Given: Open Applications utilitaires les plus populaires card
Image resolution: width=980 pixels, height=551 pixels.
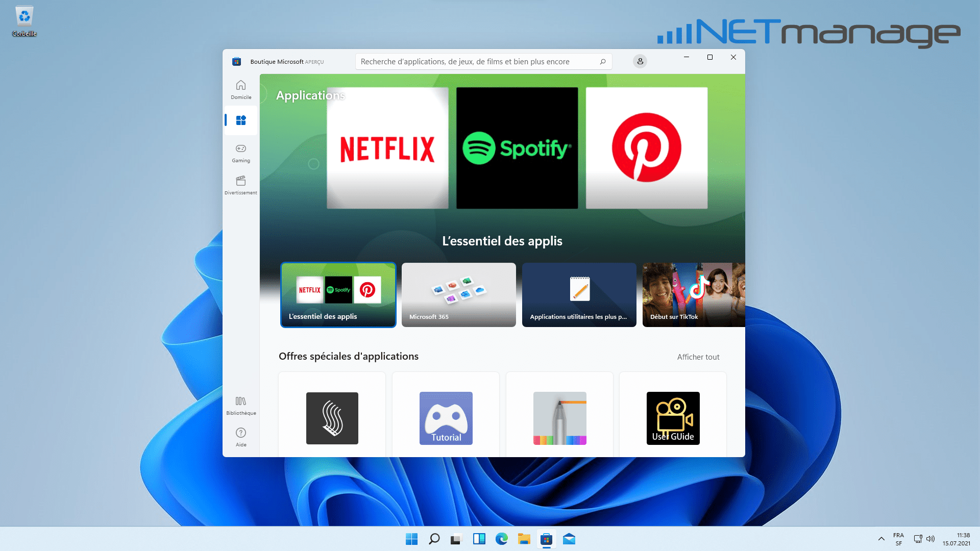Looking at the screenshot, I should (579, 295).
